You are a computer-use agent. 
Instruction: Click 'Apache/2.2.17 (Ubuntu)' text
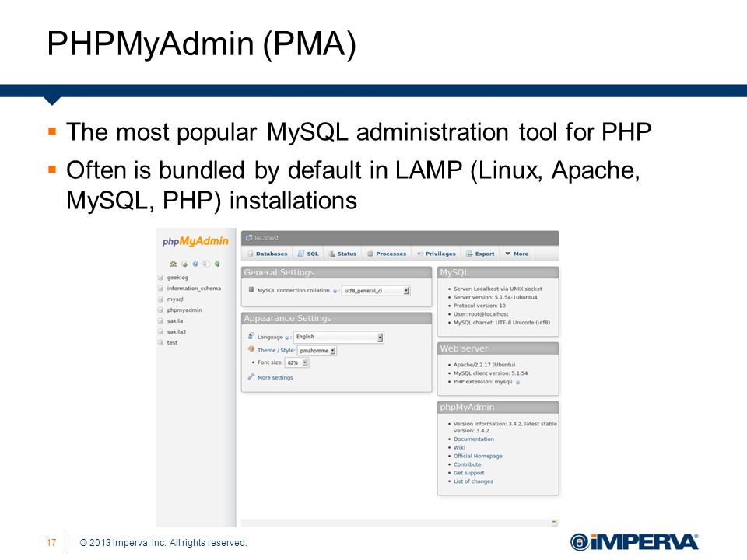pyautogui.click(x=485, y=365)
